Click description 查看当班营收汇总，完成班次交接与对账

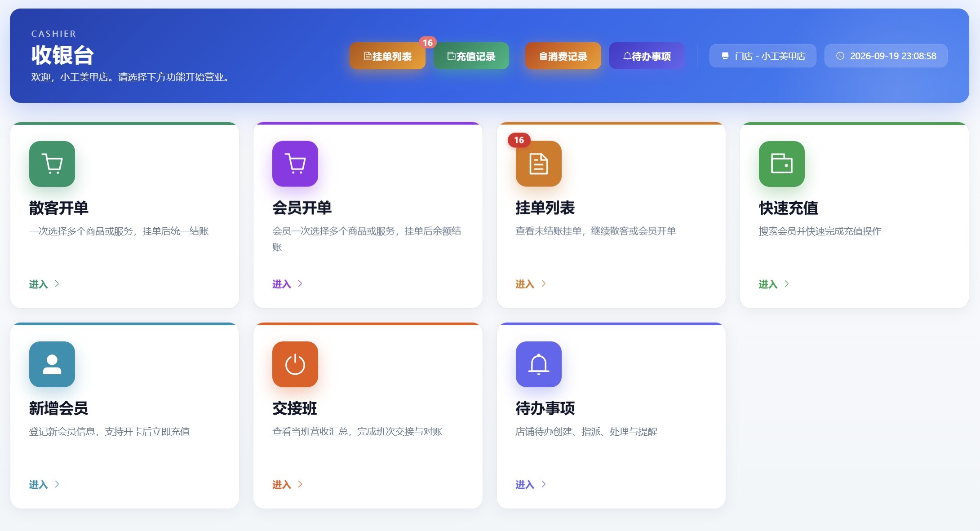point(358,432)
